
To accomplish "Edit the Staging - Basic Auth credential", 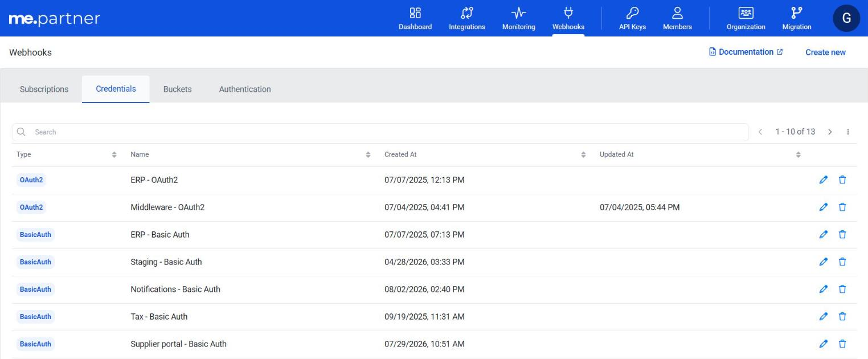I will coord(823,262).
